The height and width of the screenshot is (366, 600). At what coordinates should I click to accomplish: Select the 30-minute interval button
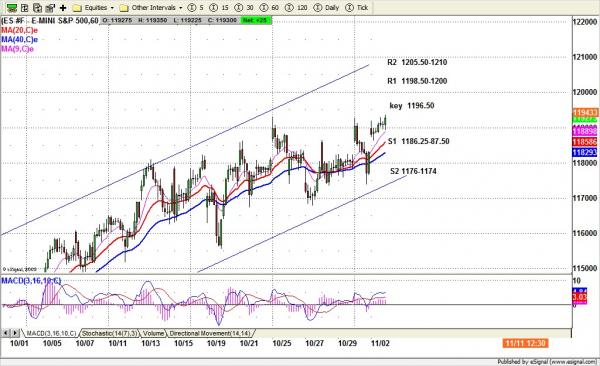tap(244, 7)
